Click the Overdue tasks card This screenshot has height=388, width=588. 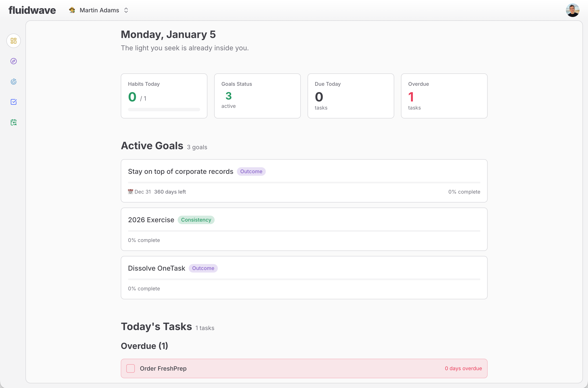[444, 96]
